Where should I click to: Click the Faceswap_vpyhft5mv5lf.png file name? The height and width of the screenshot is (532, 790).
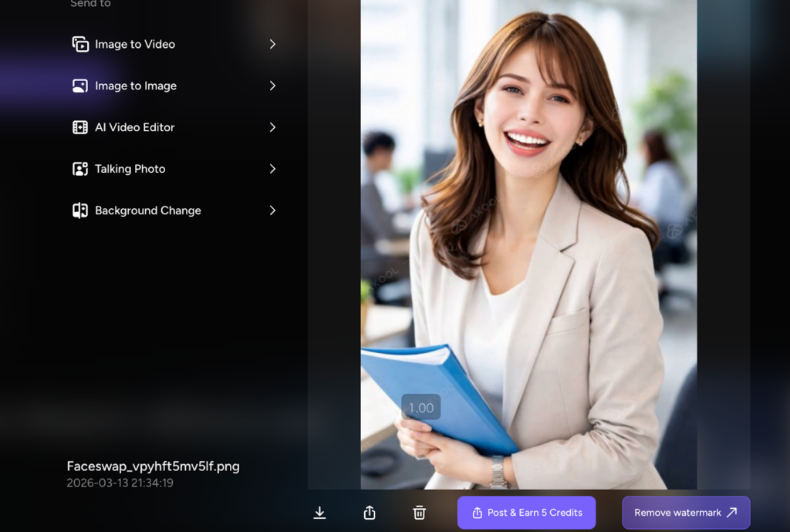pyautogui.click(x=153, y=466)
